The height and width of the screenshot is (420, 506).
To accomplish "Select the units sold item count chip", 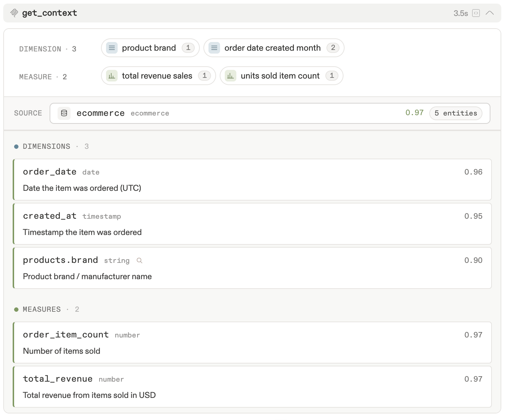I will coord(282,76).
